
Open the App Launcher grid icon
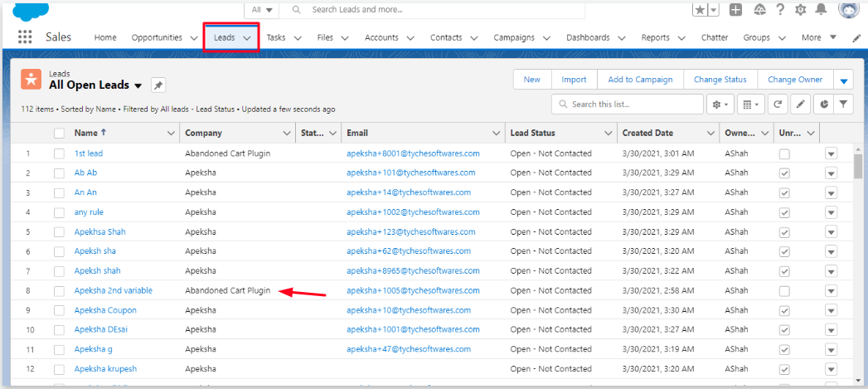coord(25,37)
